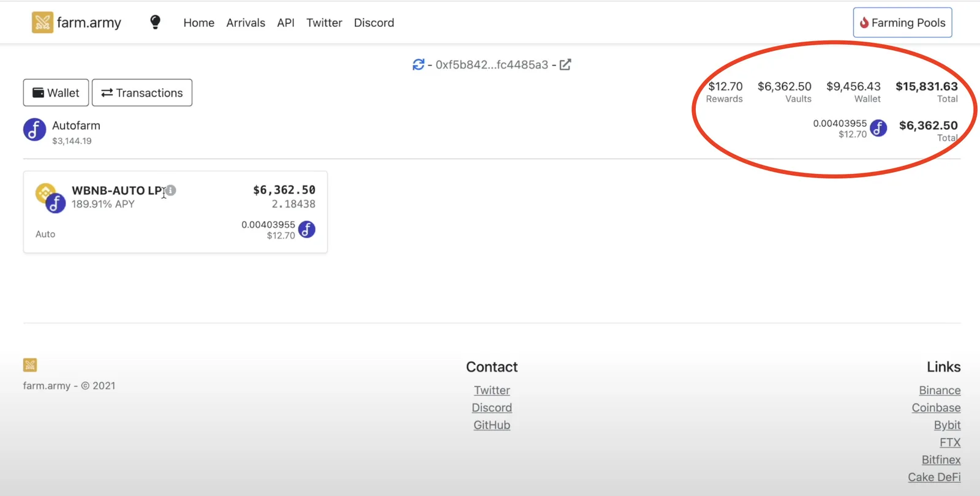Open the Arrivals menu item
980x496 pixels.
click(246, 23)
